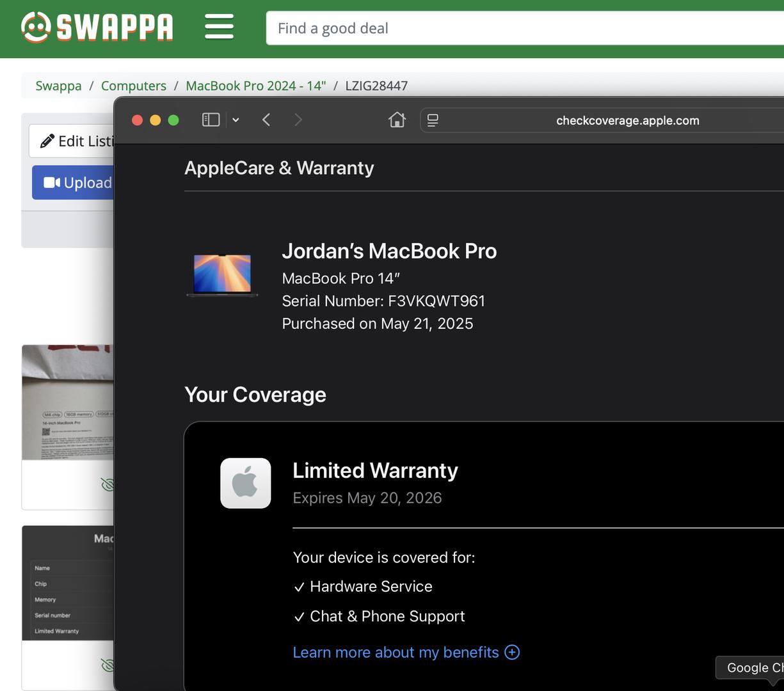Select listing code LZIG28447 in breadcrumb
Viewport: 784px width, 691px height.
click(x=376, y=86)
